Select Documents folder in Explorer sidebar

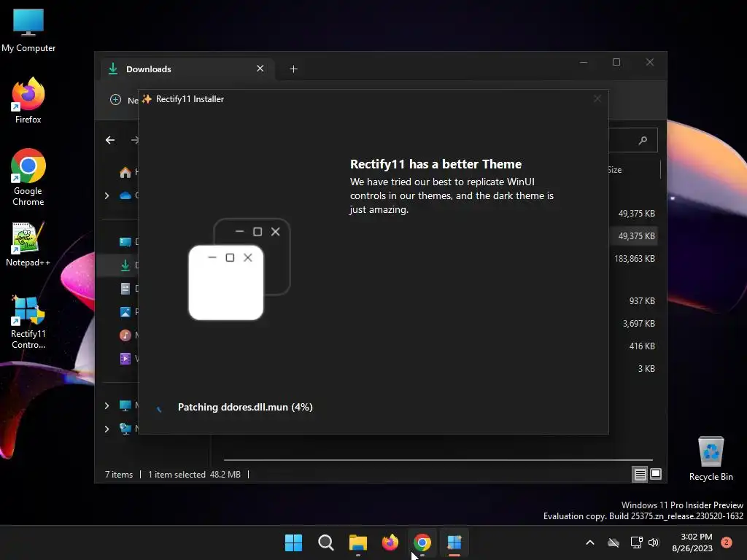[x=125, y=289]
